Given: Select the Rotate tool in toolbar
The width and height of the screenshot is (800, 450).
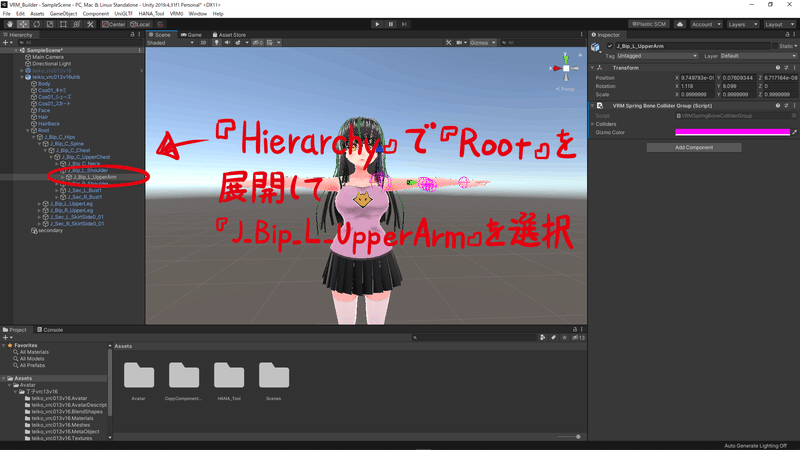Looking at the screenshot, I should coord(36,24).
